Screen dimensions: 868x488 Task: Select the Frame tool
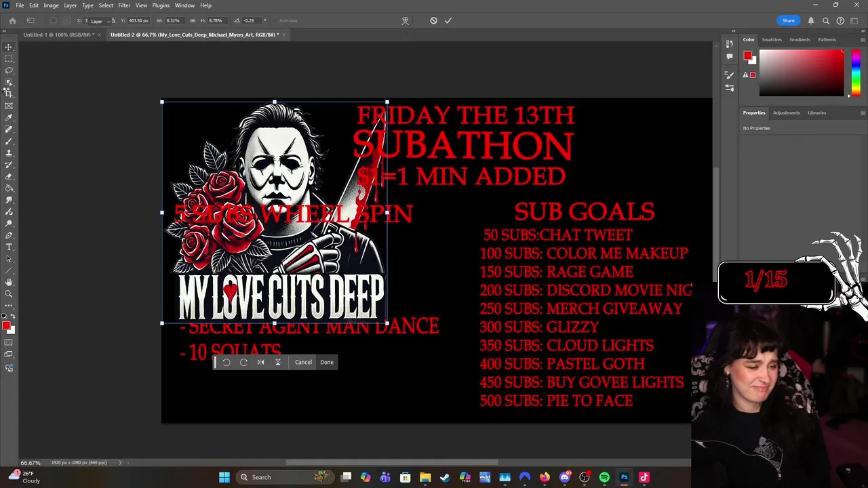tap(9, 106)
